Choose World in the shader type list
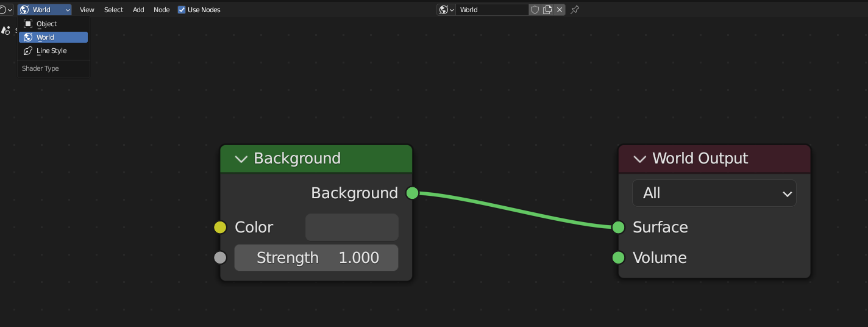 pos(53,37)
